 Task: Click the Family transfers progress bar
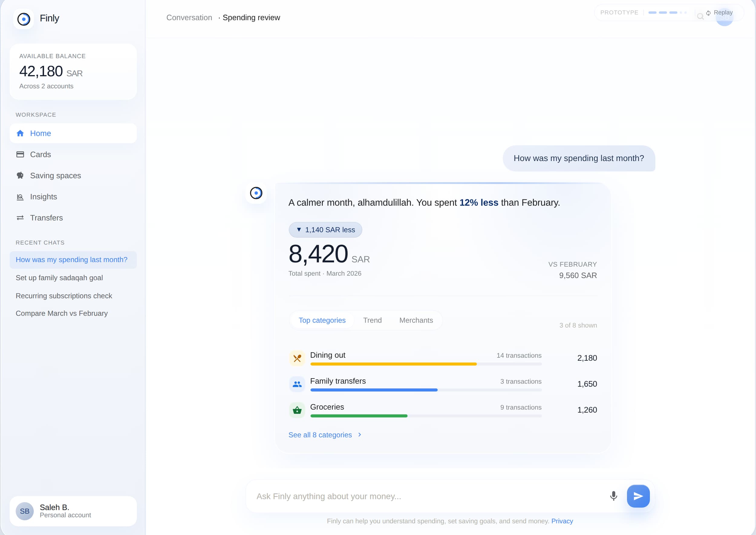[426, 390]
